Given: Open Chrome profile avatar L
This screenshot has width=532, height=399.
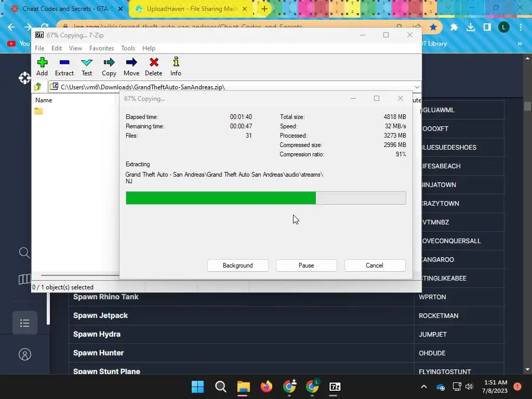Looking at the screenshot, I should pyautogui.click(x=504, y=27).
